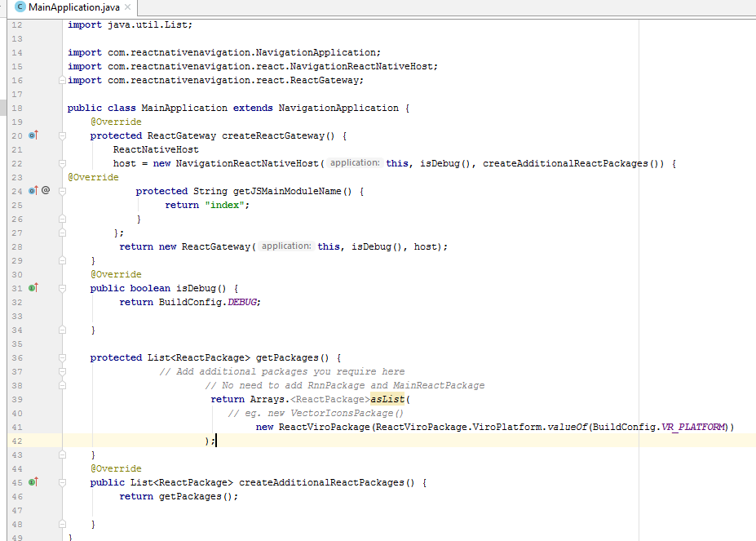Collapse the getPackages method fold
This screenshot has height=541, width=756.
pyautogui.click(x=61, y=357)
